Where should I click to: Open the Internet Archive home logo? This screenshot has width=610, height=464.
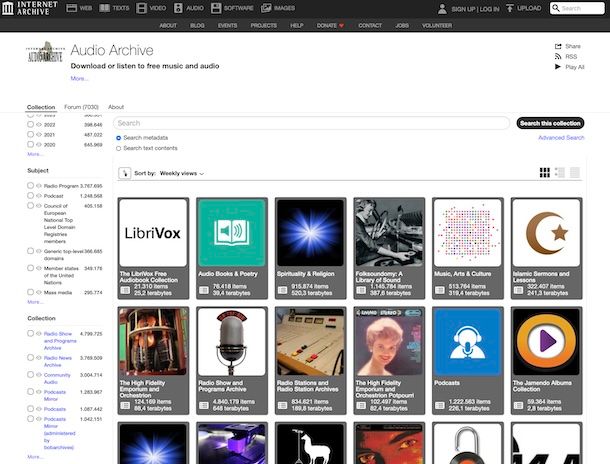(30, 8)
